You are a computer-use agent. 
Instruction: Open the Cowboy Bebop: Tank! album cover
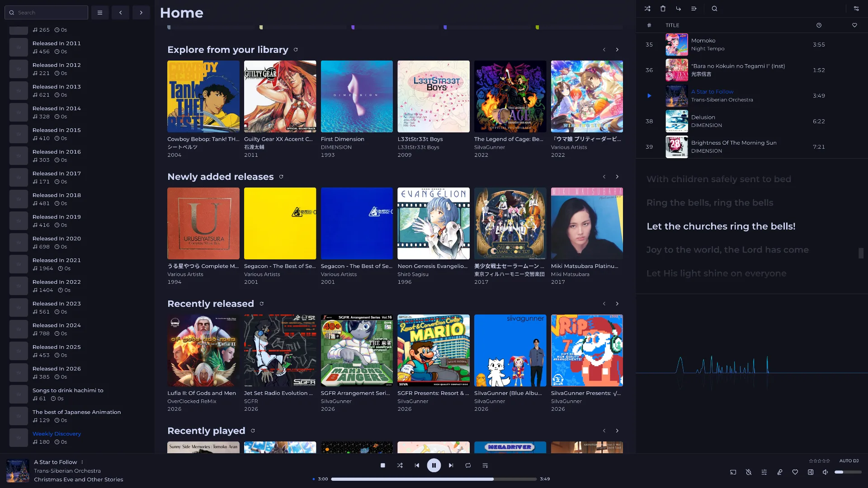pos(203,96)
